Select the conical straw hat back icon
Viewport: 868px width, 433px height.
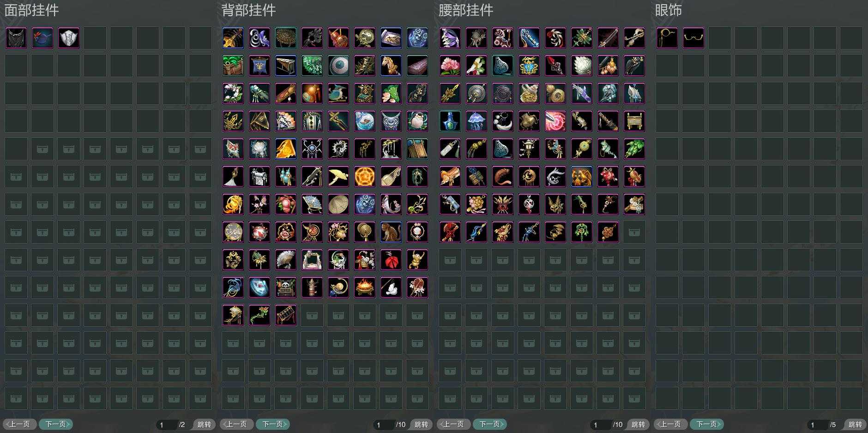338,204
